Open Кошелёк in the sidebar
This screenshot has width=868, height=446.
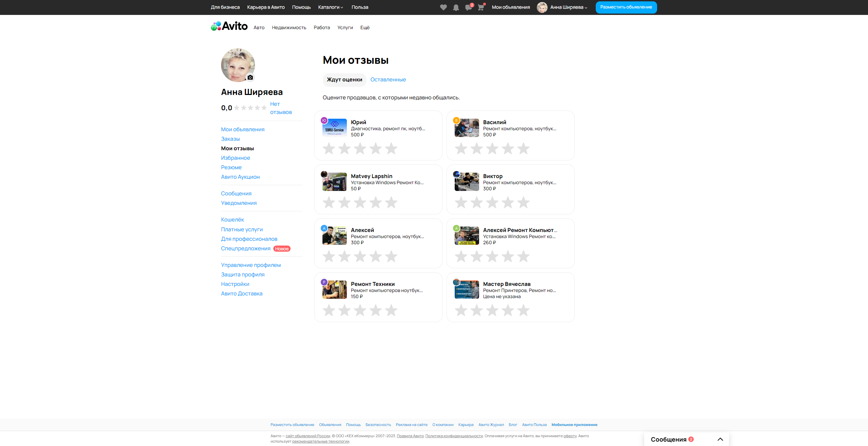click(232, 220)
